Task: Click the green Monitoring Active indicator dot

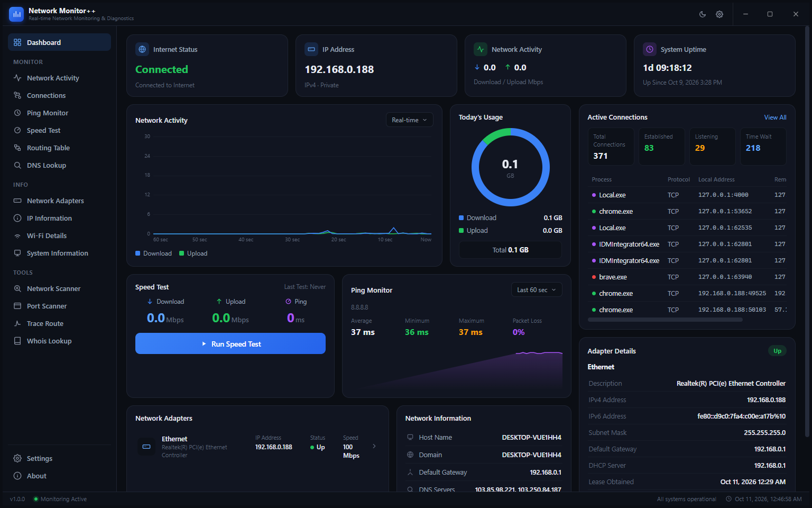Action: tap(36, 499)
